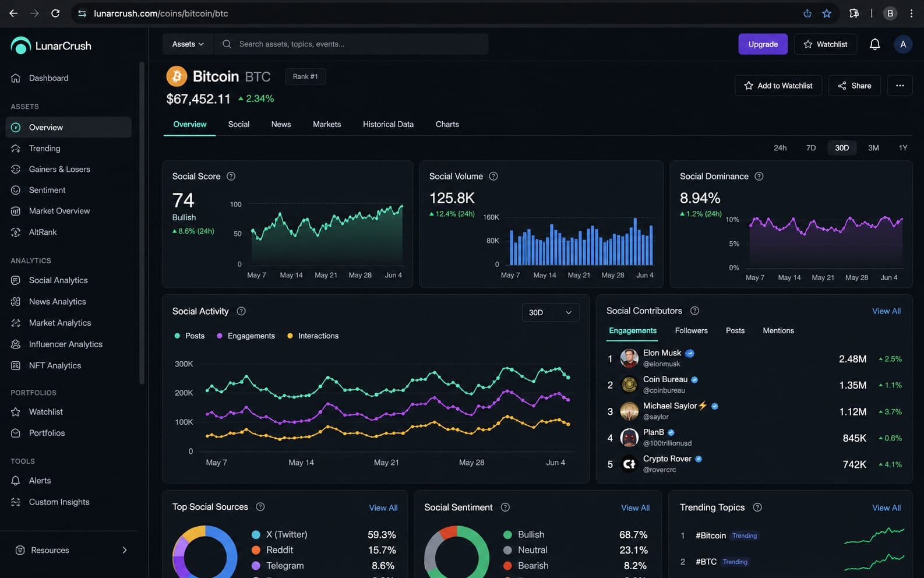Click the Share button

pos(855,86)
